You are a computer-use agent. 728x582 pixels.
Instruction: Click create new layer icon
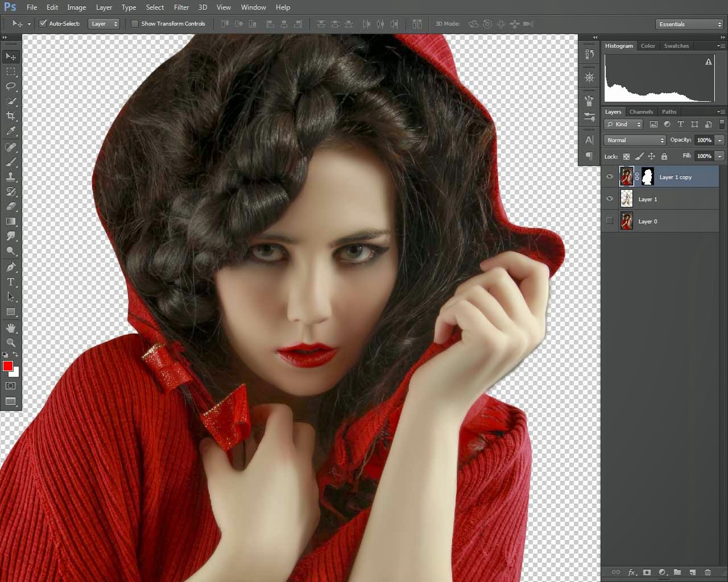tap(693, 572)
